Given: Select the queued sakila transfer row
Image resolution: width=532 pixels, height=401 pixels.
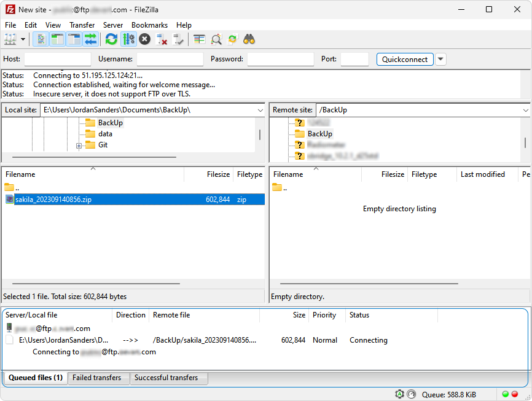Looking at the screenshot, I should click(197, 340).
